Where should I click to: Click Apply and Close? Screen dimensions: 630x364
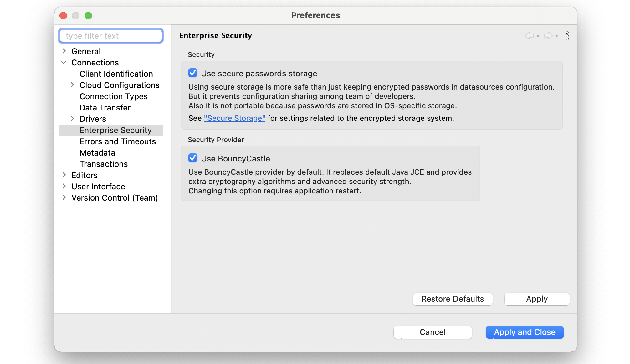[525, 332]
